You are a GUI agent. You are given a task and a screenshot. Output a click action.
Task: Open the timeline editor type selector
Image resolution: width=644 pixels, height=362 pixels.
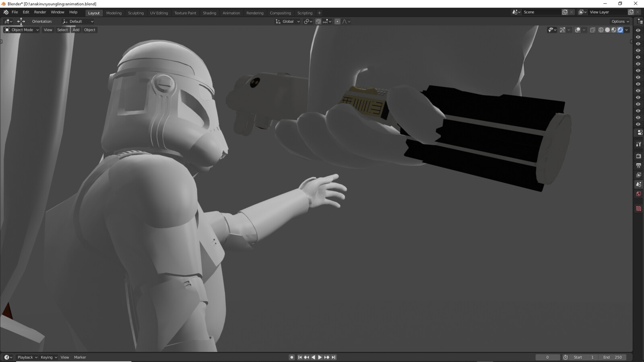[x=8, y=357]
